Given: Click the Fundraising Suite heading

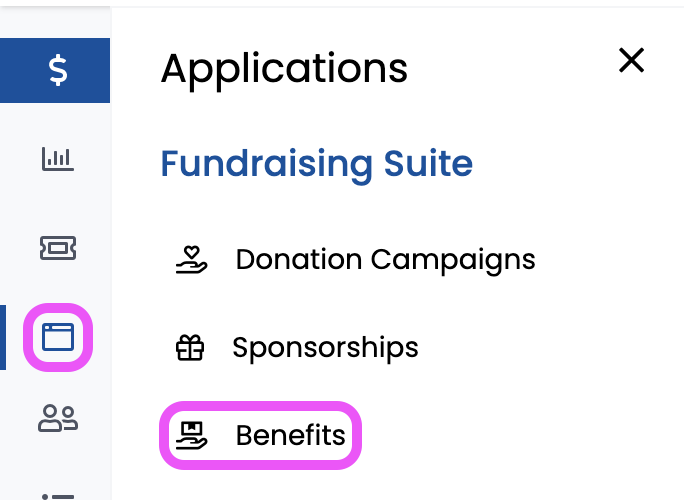Looking at the screenshot, I should 317,164.
